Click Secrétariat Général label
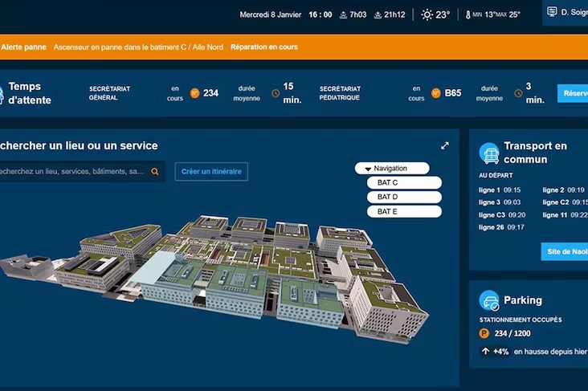Image resolution: width=588 pixels, height=391 pixels. click(109, 93)
